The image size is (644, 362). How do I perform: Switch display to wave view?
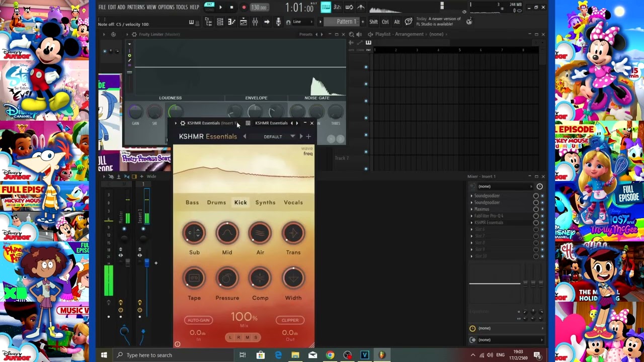pyautogui.click(x=307, y=149)
